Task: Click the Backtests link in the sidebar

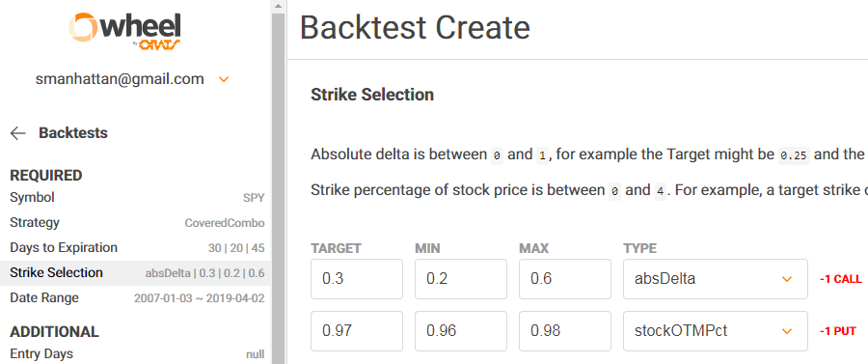Action: point(73,133)
